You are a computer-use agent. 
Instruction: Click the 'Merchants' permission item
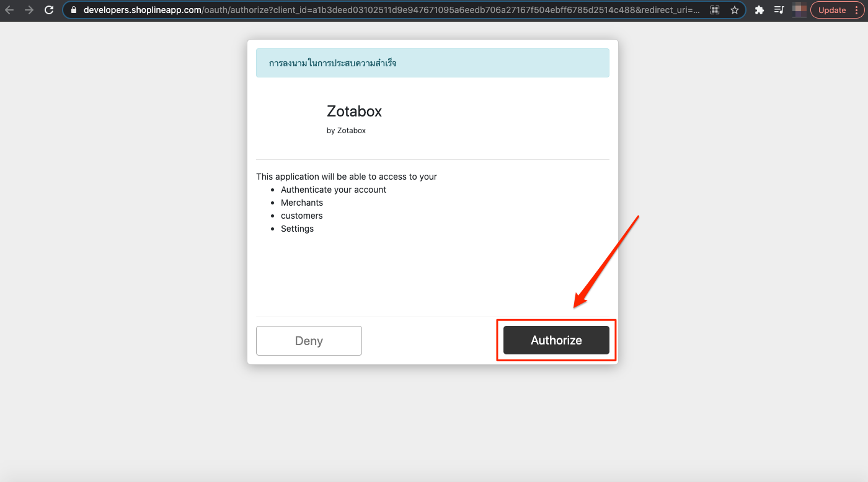coord(302,203)
